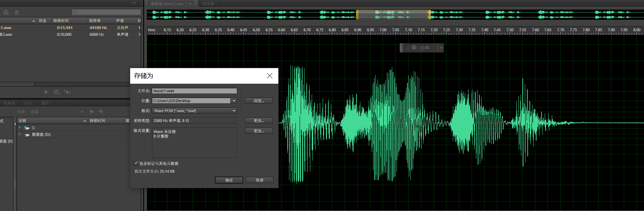
Task: Click the 单声道 channel cell
Action: 123,34
